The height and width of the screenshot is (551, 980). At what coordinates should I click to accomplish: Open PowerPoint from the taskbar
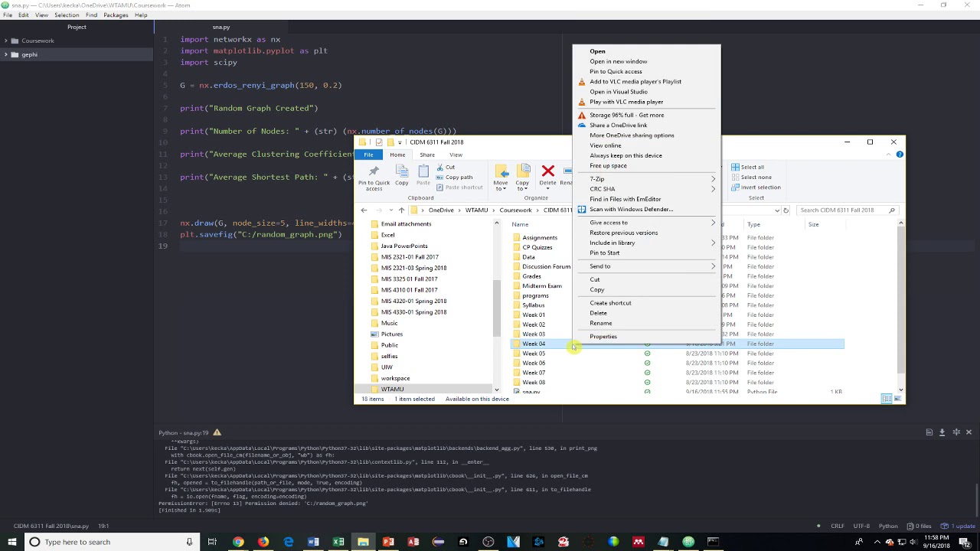(x=388, y=542)
